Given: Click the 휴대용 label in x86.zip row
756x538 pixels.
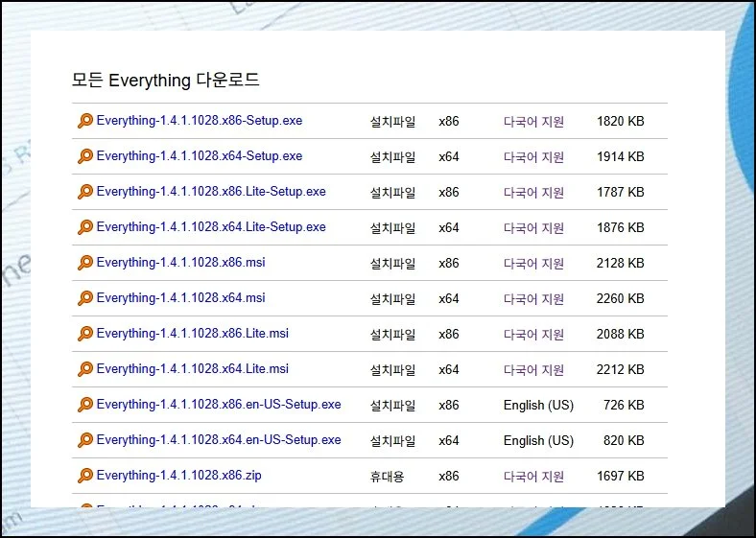Looking at the screenshot, I should 388,477.
